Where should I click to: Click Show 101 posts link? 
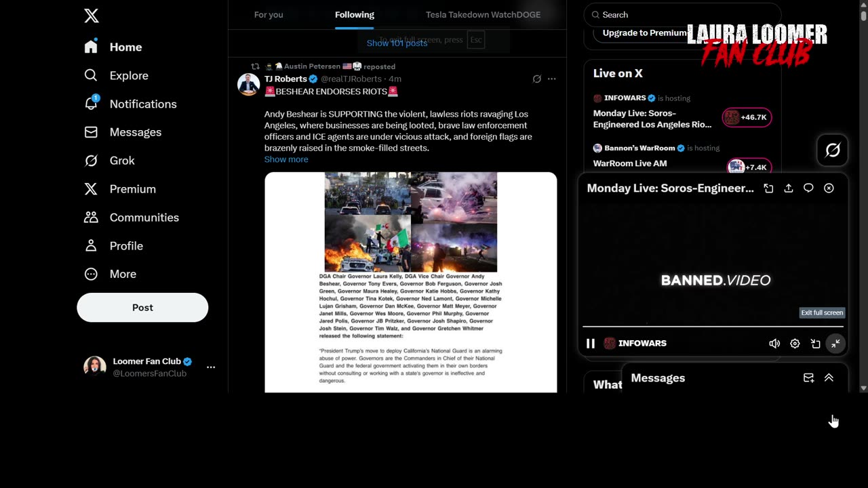click(397, 43)
